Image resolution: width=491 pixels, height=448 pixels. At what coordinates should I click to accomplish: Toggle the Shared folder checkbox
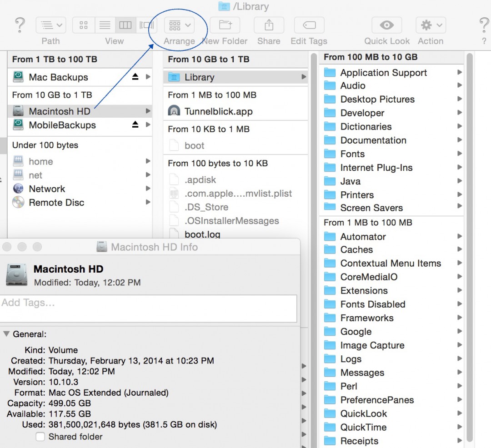[x=40, y=437]
